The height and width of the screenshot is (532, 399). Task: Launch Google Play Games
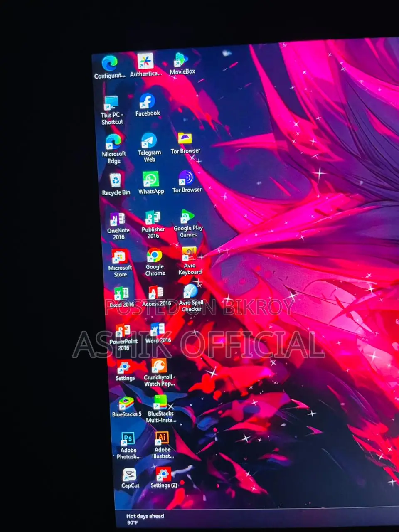click(188, 224)
